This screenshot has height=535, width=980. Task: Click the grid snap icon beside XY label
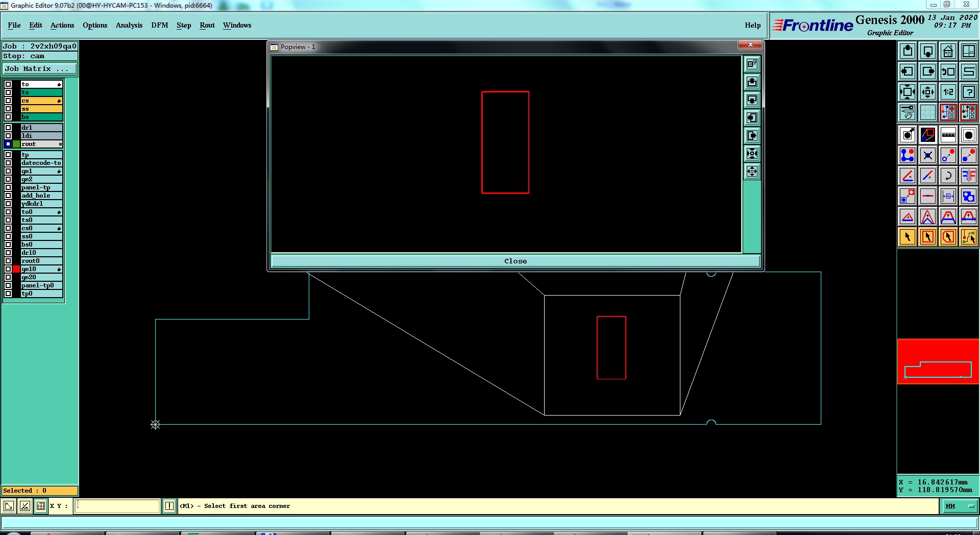[x=41, y=506]
